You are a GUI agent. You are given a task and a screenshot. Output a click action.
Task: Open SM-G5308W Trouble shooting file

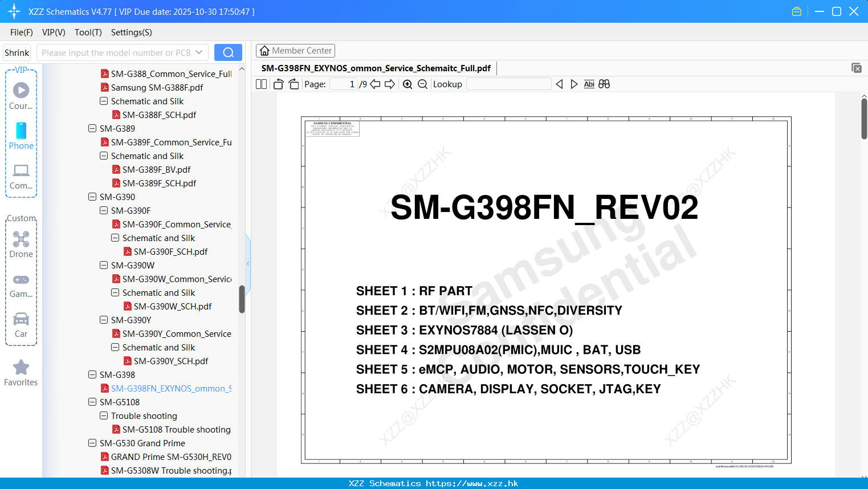click(166, 470)
